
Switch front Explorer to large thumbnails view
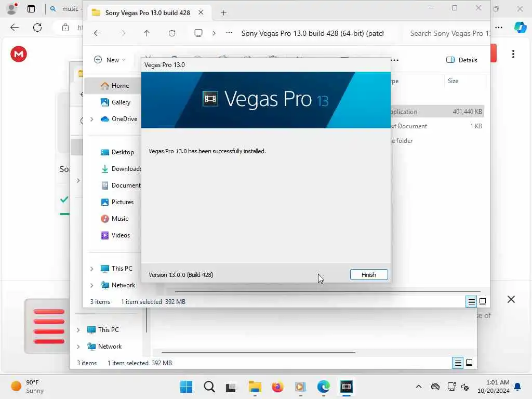pyautogui.click(x=483, y=301)
